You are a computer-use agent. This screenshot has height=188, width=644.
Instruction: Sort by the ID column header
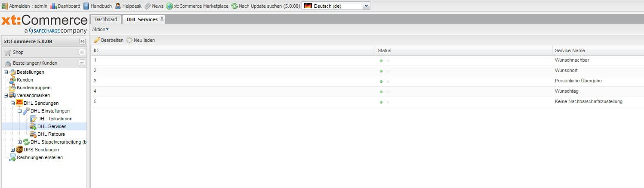(x=233, y=50)
